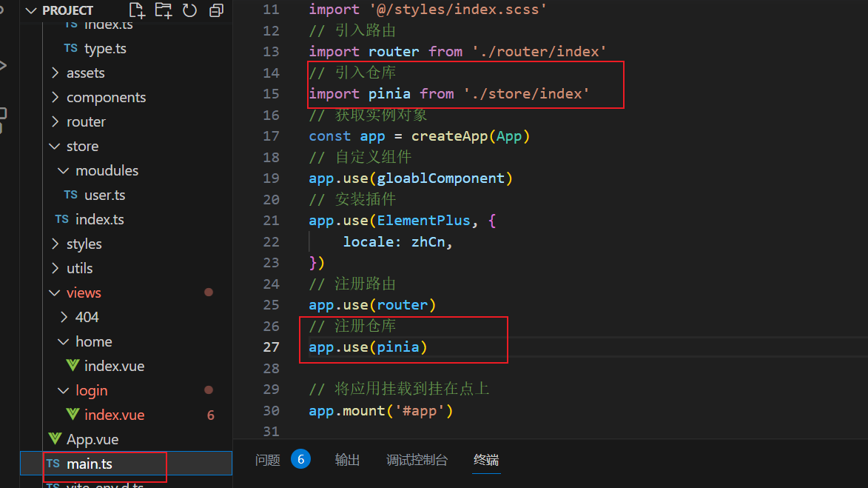Click the New Folder icon in Explorer
Image resolution: width=868 pixels, height=488 pixels.
pyautogui.click(x=164, y=10)
